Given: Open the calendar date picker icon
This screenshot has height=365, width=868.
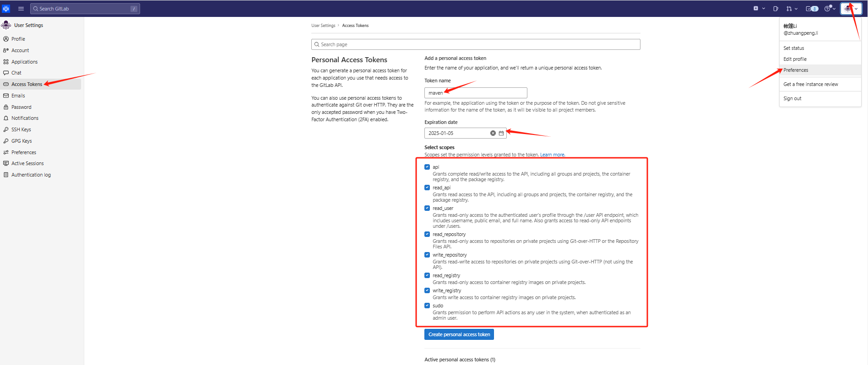Looking at the screenshot, I should point(501,133).
